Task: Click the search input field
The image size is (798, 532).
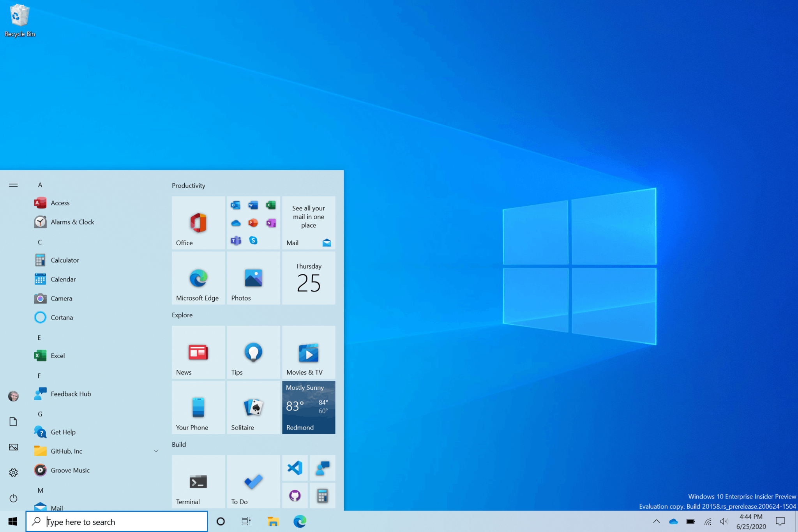Action: pos(117,521)
